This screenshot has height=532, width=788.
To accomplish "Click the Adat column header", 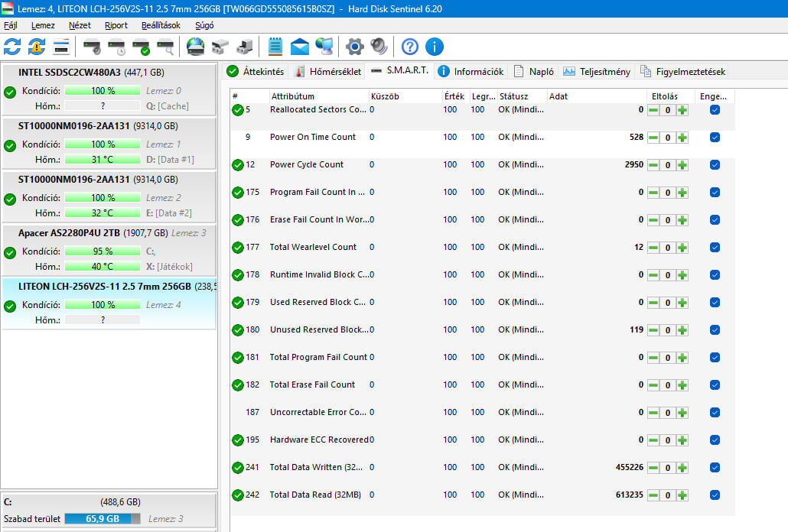I will (596, 96).
